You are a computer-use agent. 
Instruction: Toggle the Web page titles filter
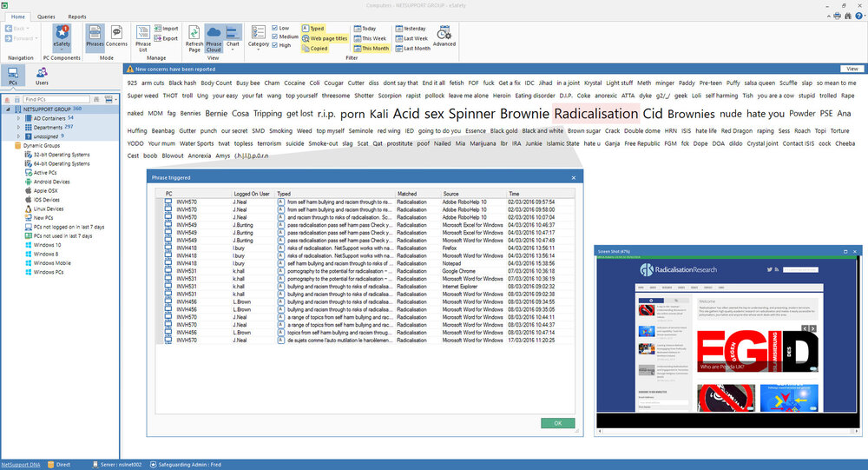[x=325, y=38]
